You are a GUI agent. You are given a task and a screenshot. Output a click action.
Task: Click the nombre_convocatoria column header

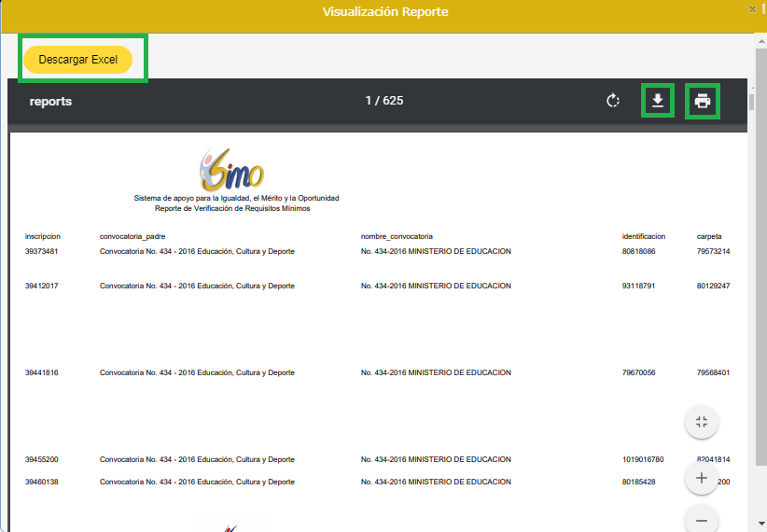pyautogui.click(x=397, y=236)
